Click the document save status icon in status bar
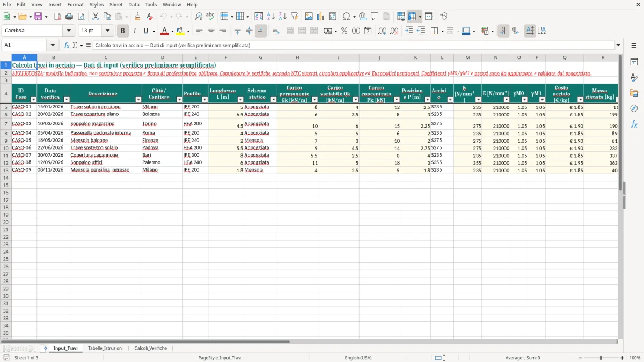This screenshot has height=362, width=644. click(x=6, y=358)
